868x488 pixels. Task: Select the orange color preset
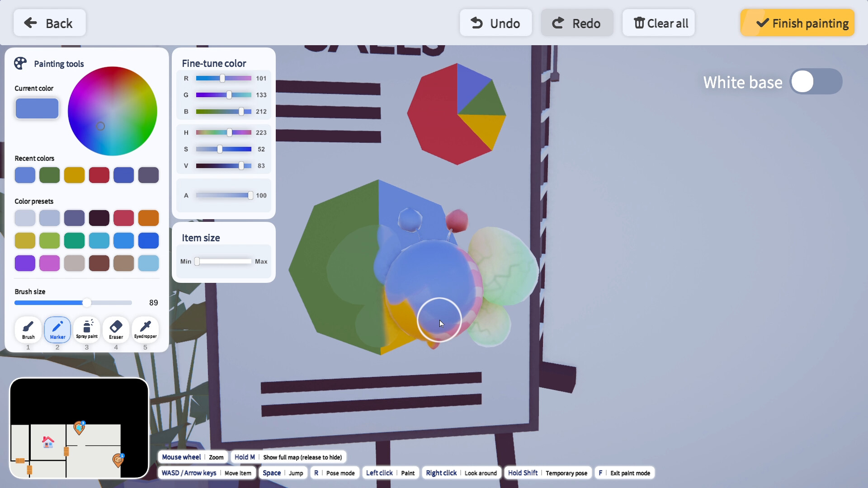pyautogui.click(x=148, y=218)
